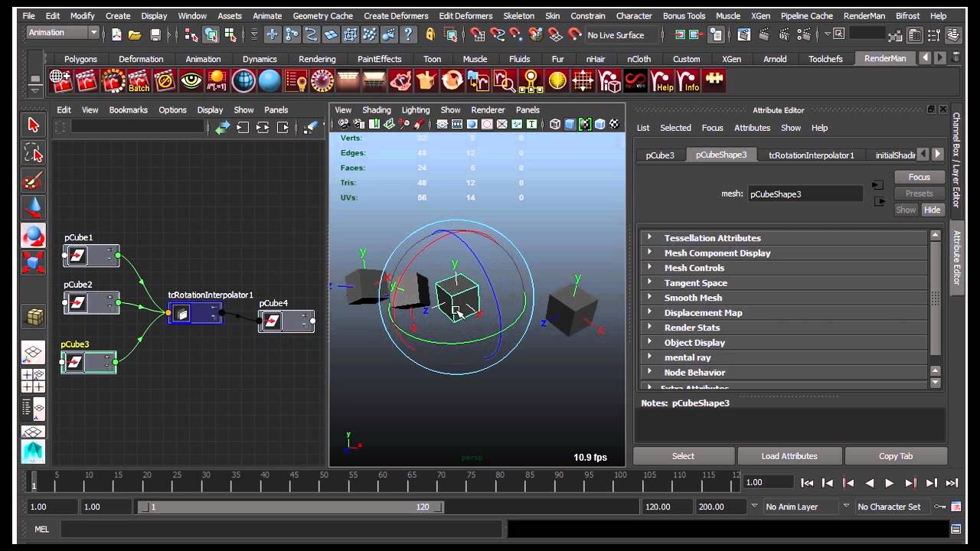Select the Rotate tool sphere icon
980x551 pixels.
(x=33, y=236)
